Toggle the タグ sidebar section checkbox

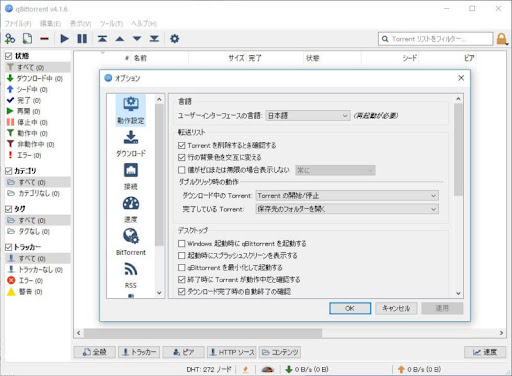coord(9,209)
